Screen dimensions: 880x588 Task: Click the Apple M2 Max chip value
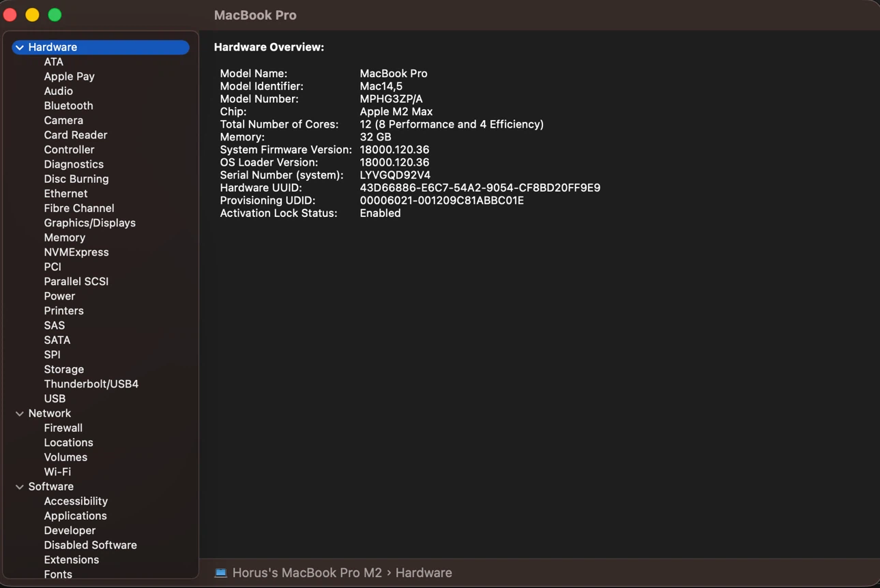coord(396,112)
